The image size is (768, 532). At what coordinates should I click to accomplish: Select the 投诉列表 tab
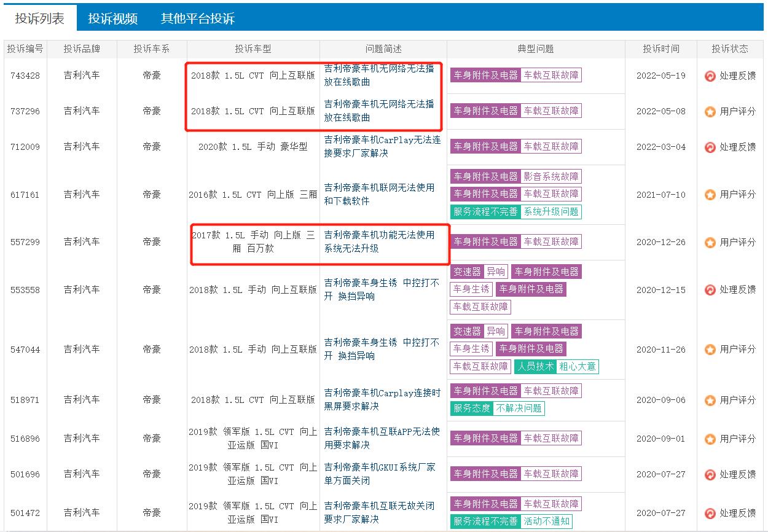39,18
